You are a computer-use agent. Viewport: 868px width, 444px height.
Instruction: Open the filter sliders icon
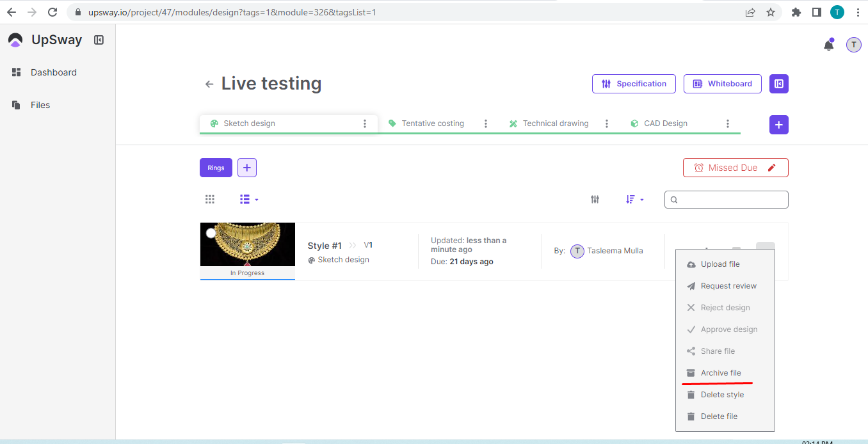(x=595, y=200)
